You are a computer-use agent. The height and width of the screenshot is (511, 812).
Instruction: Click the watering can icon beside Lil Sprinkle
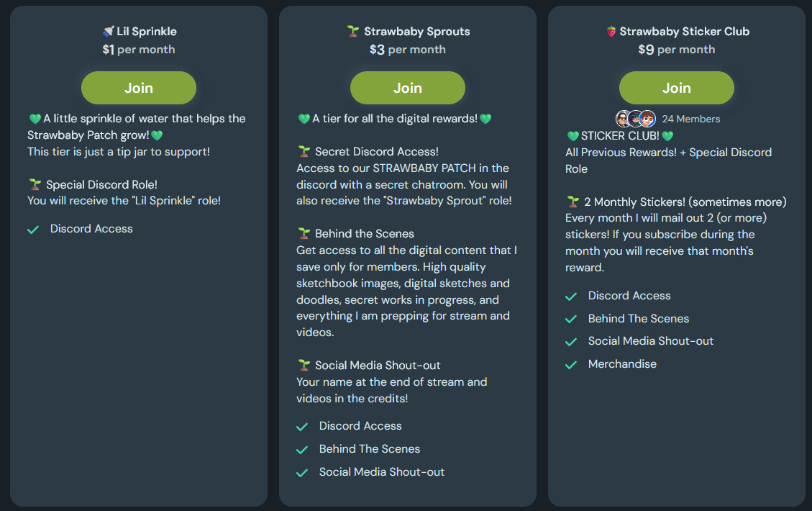tap(109, 32)
